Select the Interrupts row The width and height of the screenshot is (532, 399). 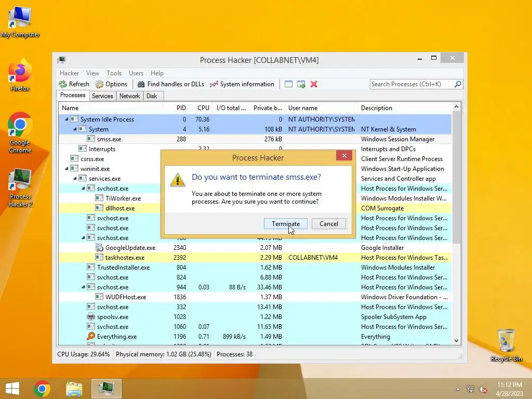pyautogui.click(x=255, y=149)
